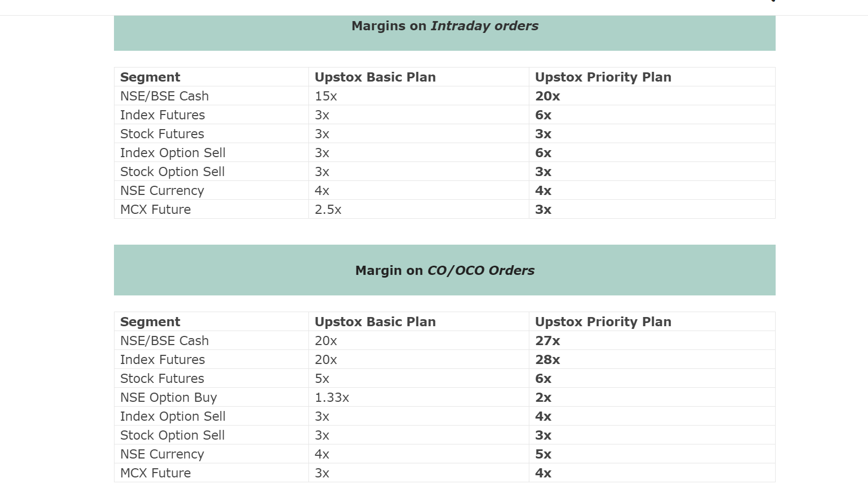Click the Margins on Intraday orders banner
The image size is (868, 492).
click(x=445, y=33)
